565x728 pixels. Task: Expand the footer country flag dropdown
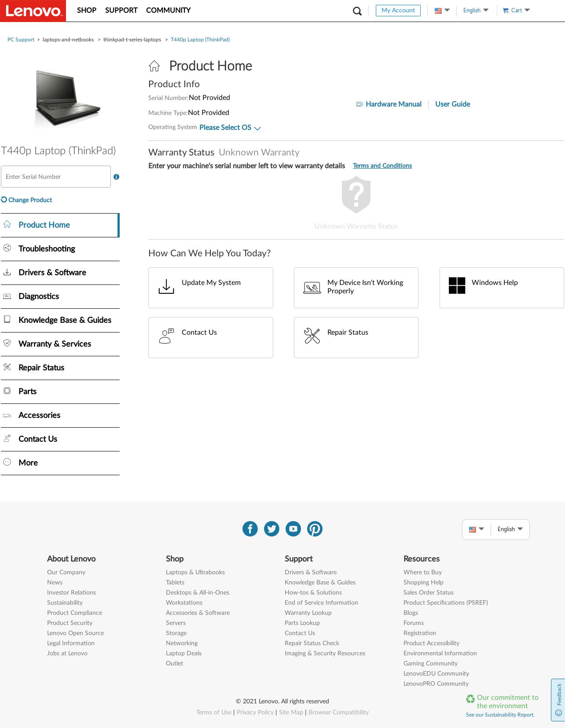coord(477,529)
